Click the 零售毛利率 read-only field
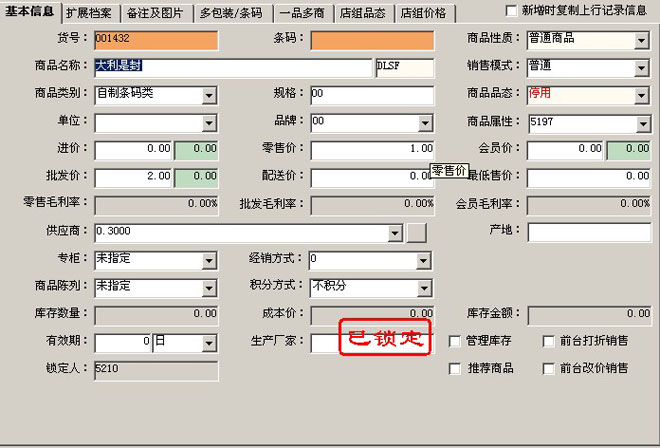The image size is (660, 448). pyautogui.click(x=156, y=205)
